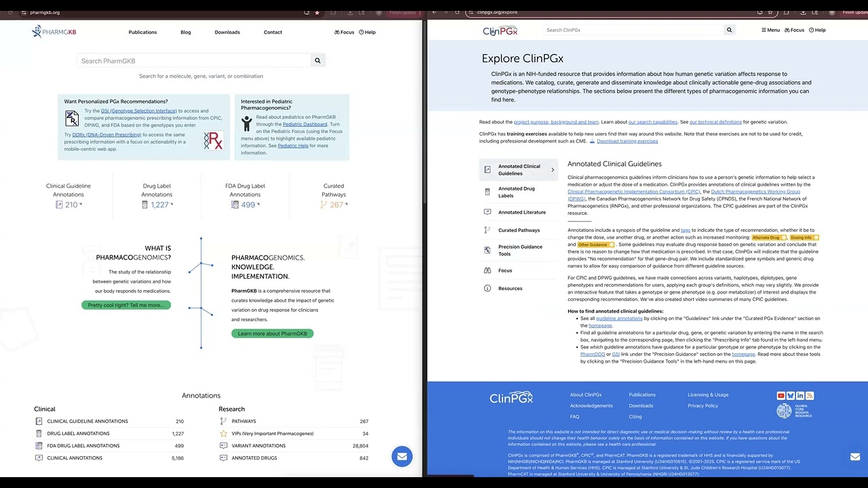Open the ClinPGx RSS feed footer icon

(x=810, y=395)
